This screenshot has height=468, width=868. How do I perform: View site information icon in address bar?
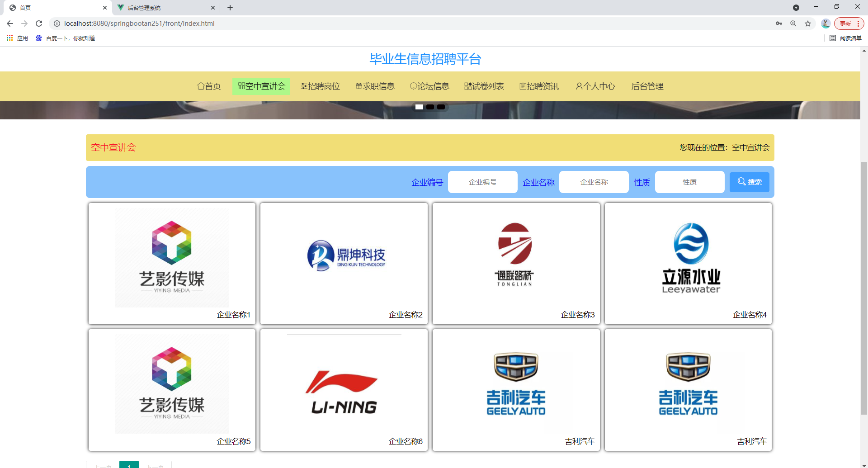coord(57,24)
